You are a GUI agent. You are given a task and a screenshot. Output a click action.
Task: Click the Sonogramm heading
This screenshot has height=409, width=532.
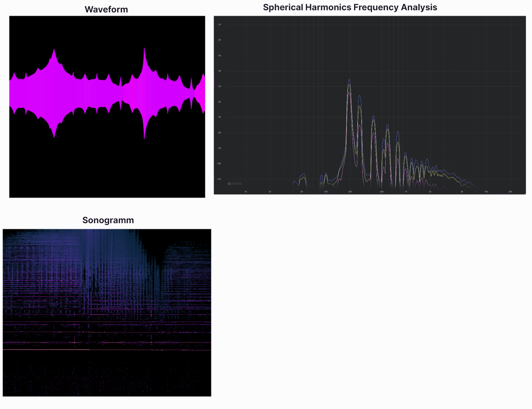point(108,220)
